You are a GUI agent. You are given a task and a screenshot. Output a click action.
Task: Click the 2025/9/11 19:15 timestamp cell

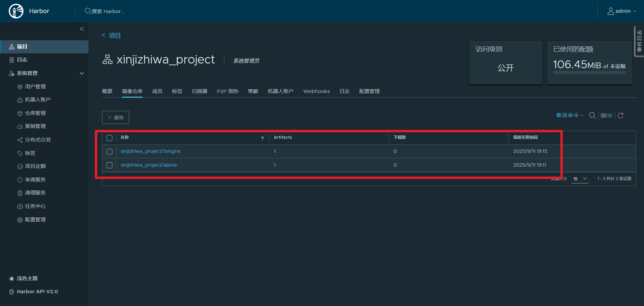tap(530, 151)
